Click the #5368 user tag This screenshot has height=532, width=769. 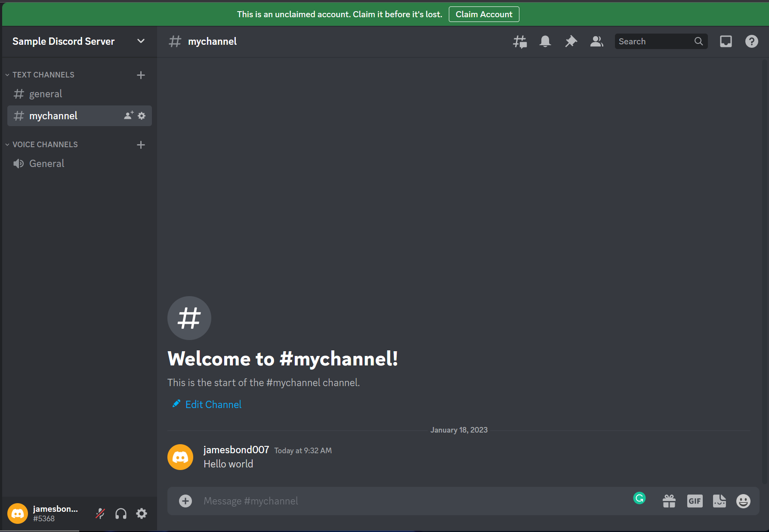click(44, 519)
